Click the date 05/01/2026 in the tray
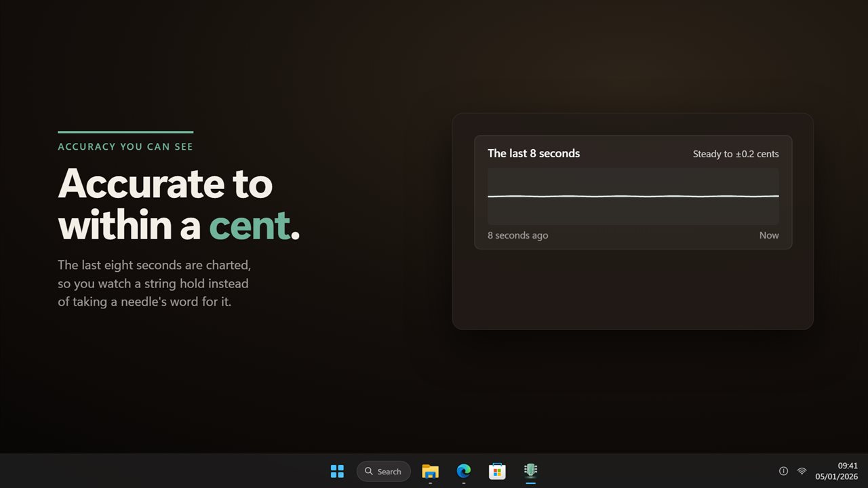The width and height of the screenshot is (868, 488). point(837,476)
